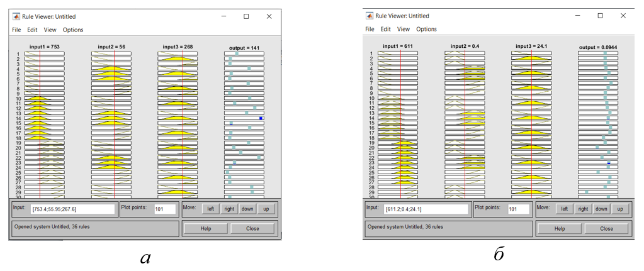Open View menu in the window showing input1 = 611
Viewport: 644px width, 271px height.
tap(404, 29)
